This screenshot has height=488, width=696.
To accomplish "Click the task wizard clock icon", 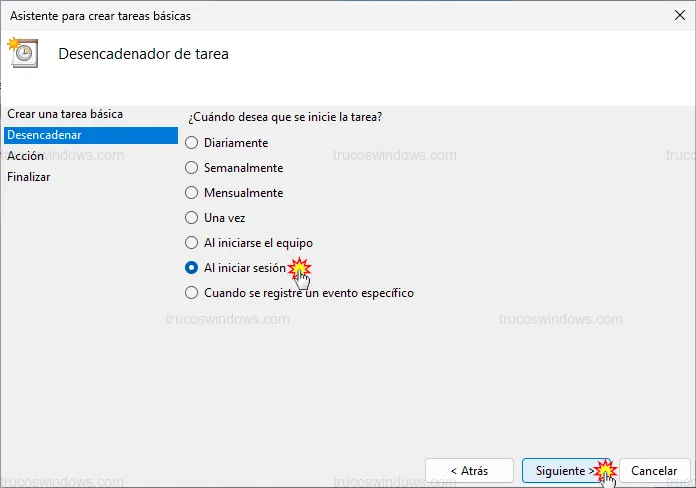I will click(x=22, y=53).
